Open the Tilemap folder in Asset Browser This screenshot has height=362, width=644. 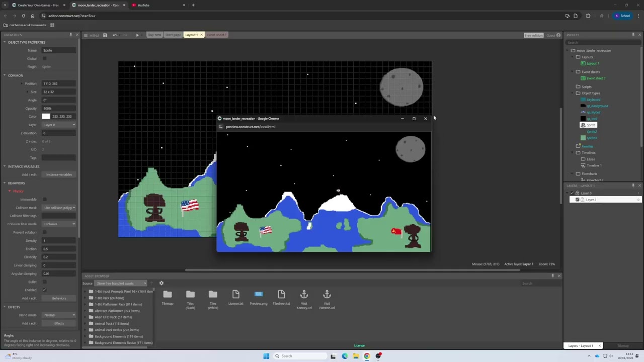pyautogui.click(x=168, y=295)
